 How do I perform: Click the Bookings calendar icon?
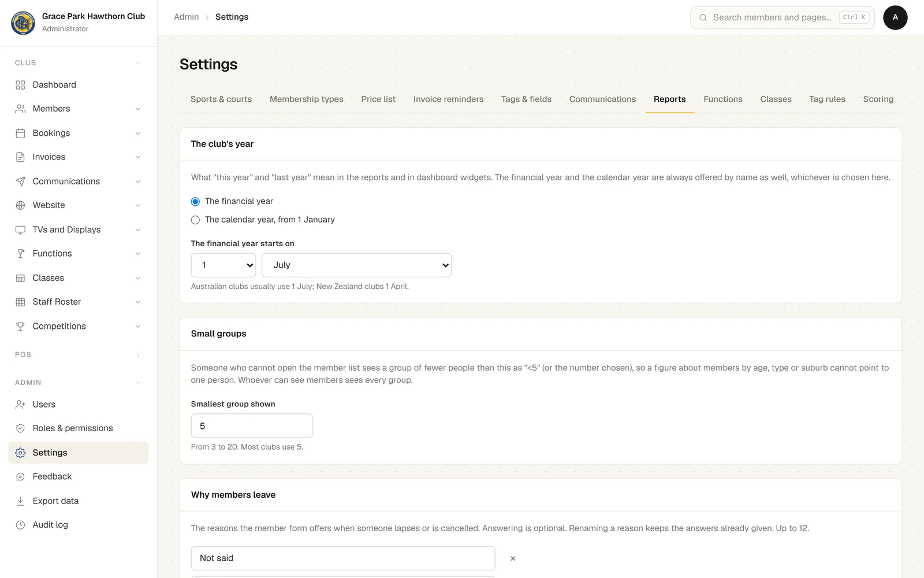[x=20, y=133]
